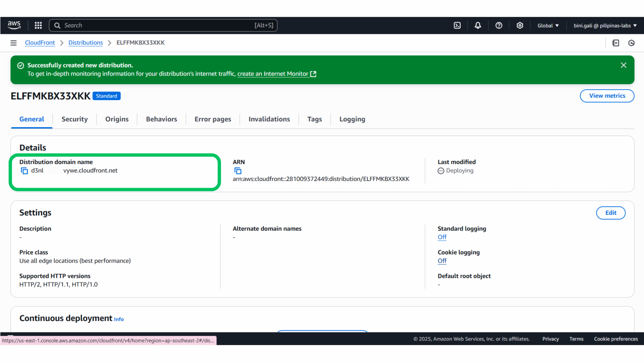Click the ELFFMKBX33XKK breadcrumb text

coord(140,43)
